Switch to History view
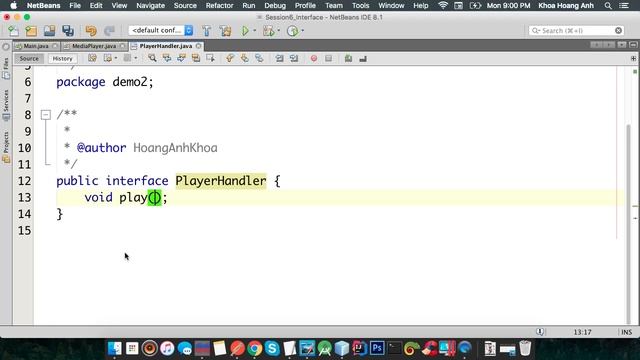The image size is (640, 360). tap(62, 58)
